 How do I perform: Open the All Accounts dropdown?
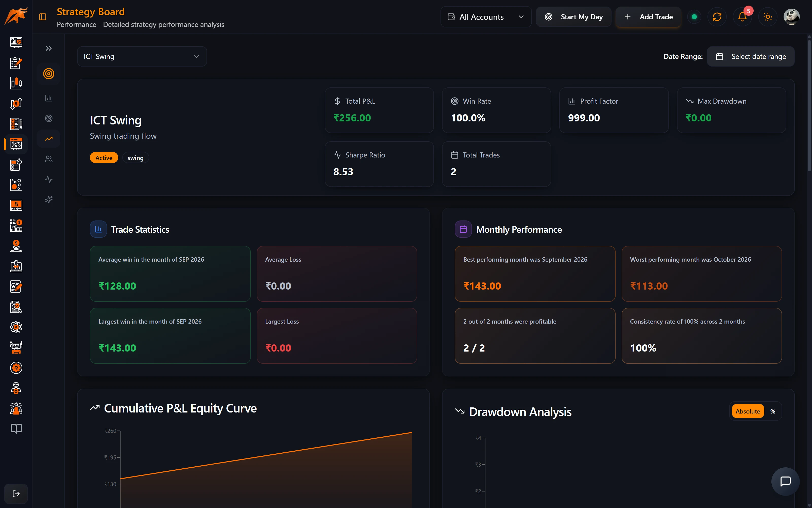pos(486,17)
